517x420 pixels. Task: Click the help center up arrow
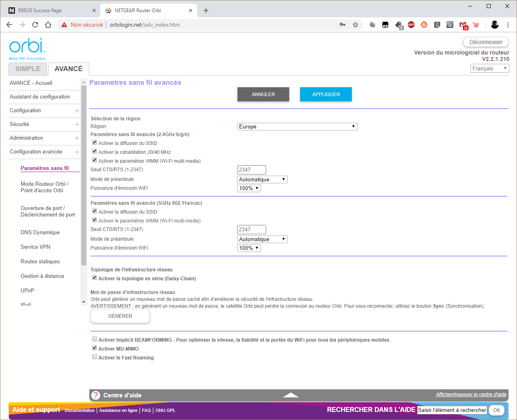(x=291, y=395)
